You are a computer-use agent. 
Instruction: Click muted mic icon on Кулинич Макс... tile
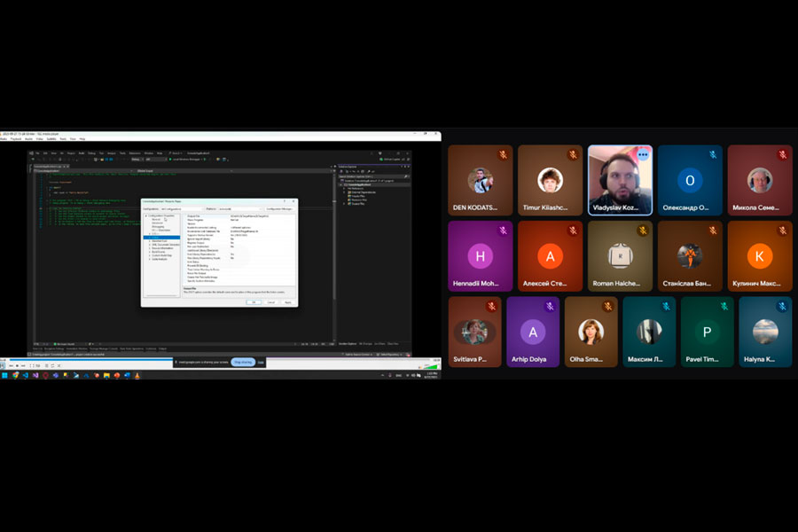point(783,231)
